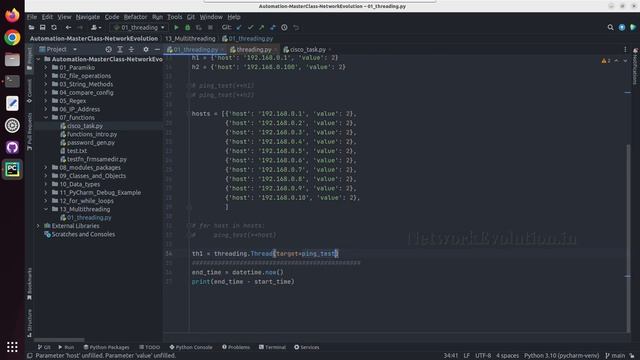Screen dimensions: 640x360
Task: Open Project panel gear options
Action: (146, 49)
